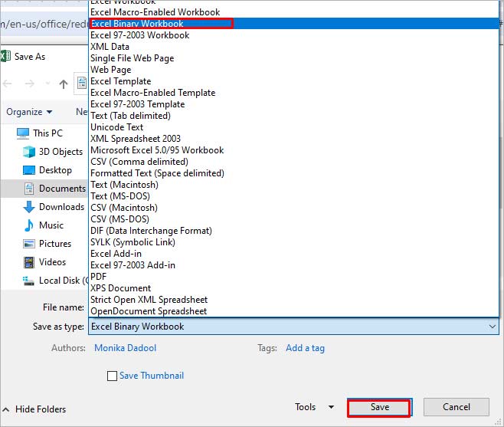
Task: Navigate back with left arrow
Action: [8, 84]
